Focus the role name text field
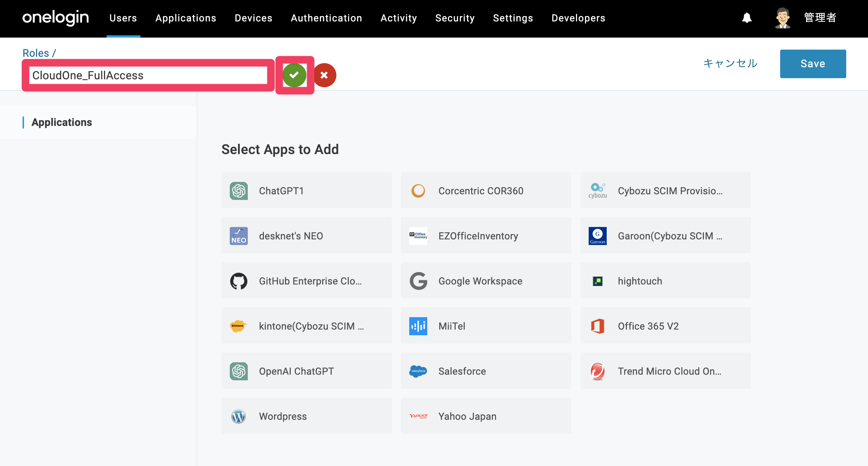The image size is (868, 466). coord(148,75)
